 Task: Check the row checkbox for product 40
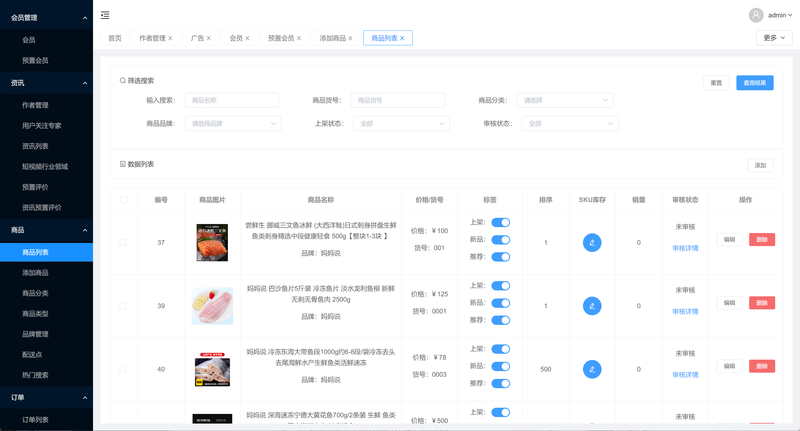coord(123,369)
